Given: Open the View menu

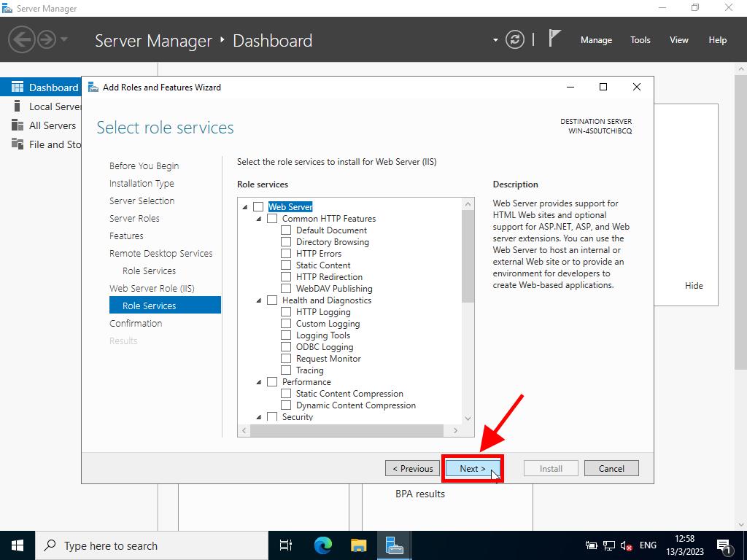Looking at the screenshot, I should pyautogui.click(x=679, y=40).
